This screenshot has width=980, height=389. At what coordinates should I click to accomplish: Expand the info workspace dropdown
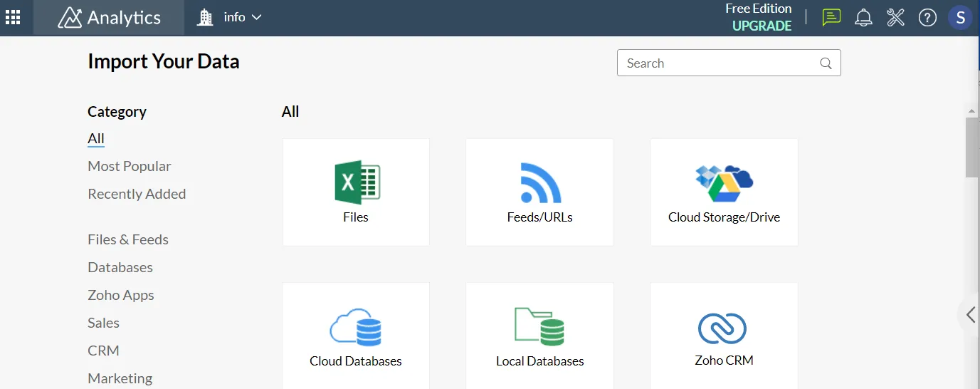pyautogui.click(x=230, y=18)
